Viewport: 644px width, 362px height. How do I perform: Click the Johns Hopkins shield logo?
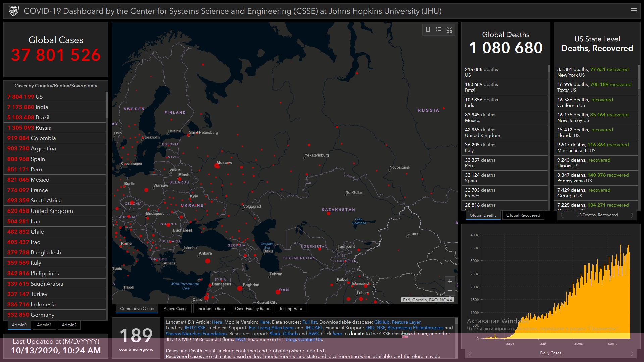click(x=14, y=11)
